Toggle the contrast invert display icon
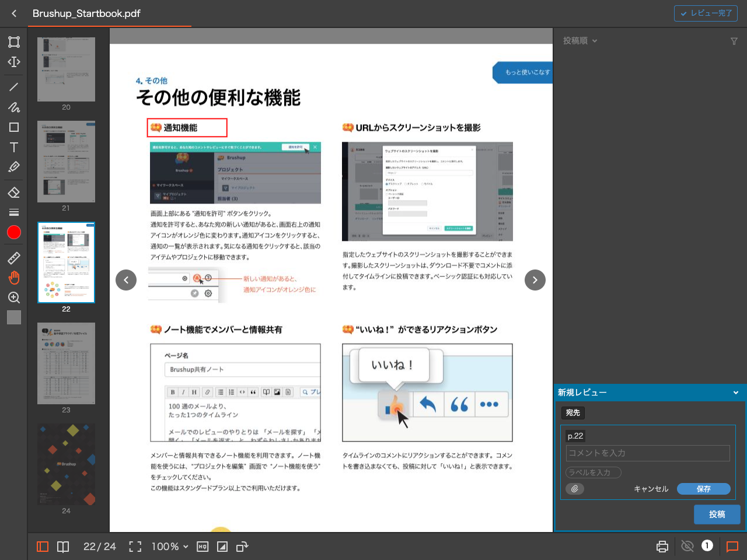This screenshot has width=747, height=560. pyautogui.click(x=222, y=547)
